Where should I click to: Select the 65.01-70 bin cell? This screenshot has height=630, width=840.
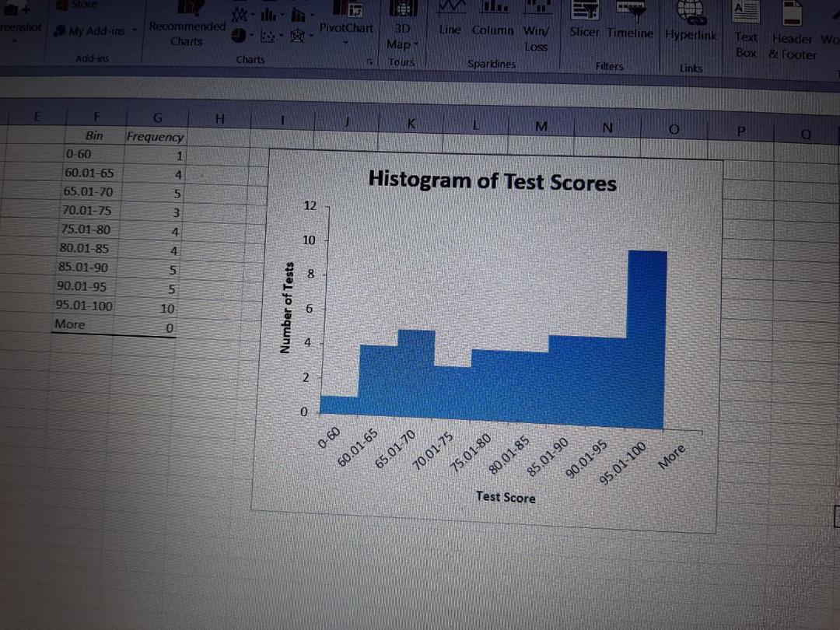click(92, 192)
